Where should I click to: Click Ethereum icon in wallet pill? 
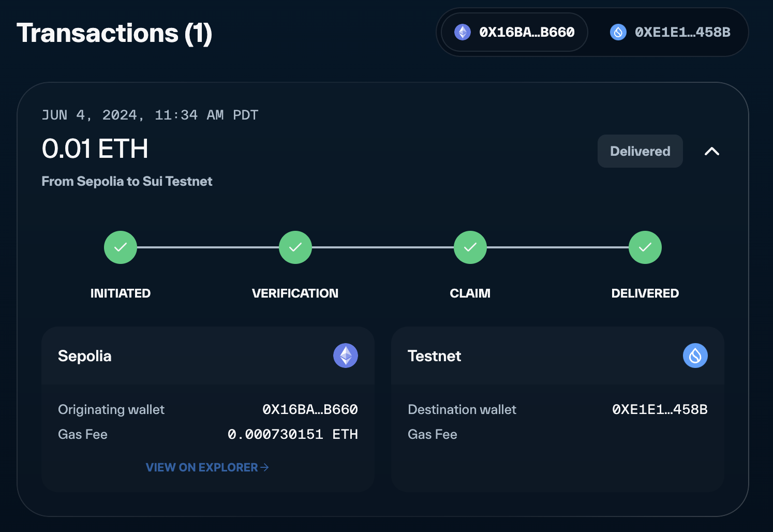coord(463,32)
